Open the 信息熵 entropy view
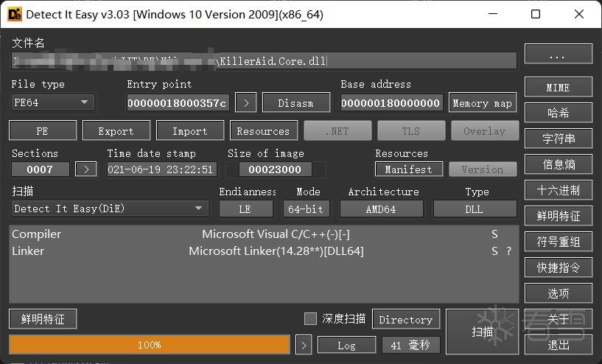 tap(559, 164)
